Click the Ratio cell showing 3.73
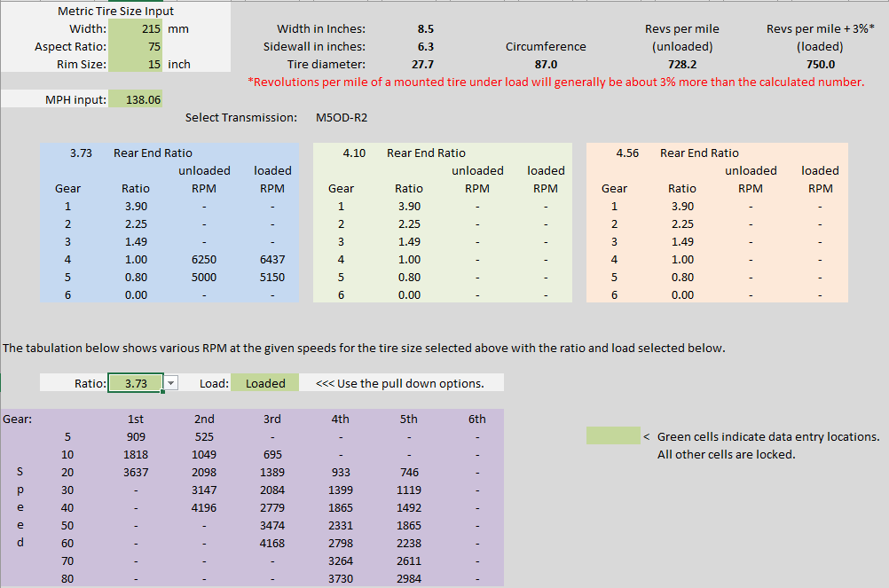This screenshot has width=889, height=588. [136, 383]
